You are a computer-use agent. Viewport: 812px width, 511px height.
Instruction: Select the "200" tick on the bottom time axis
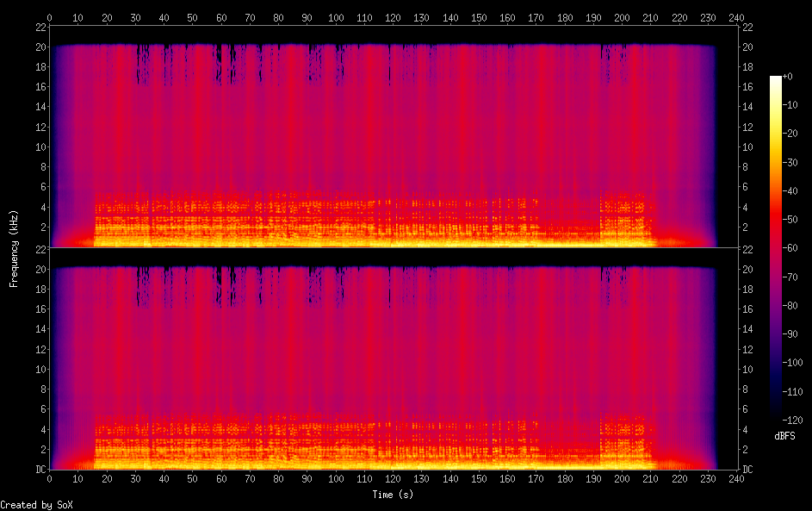(x=622, y=477)
